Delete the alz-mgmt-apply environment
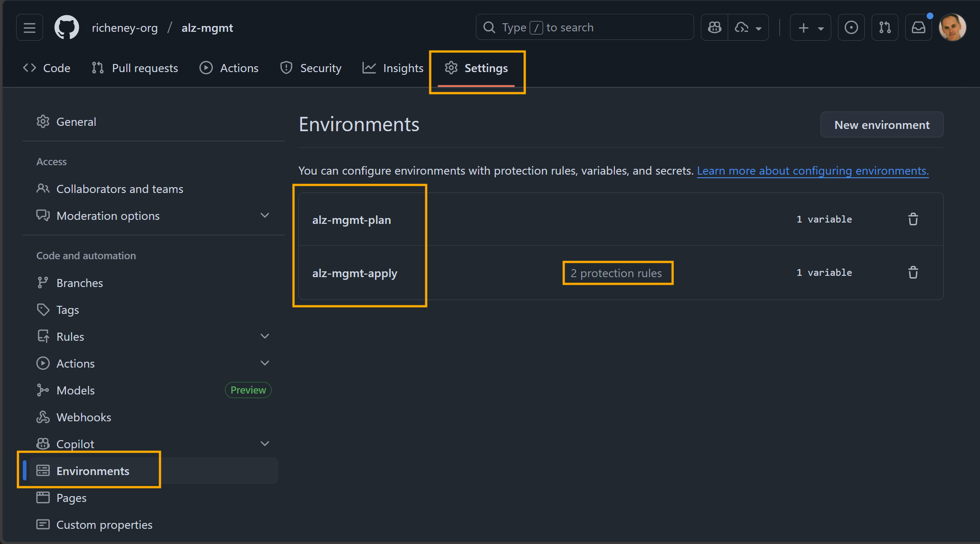 click(x=913, y=273)
